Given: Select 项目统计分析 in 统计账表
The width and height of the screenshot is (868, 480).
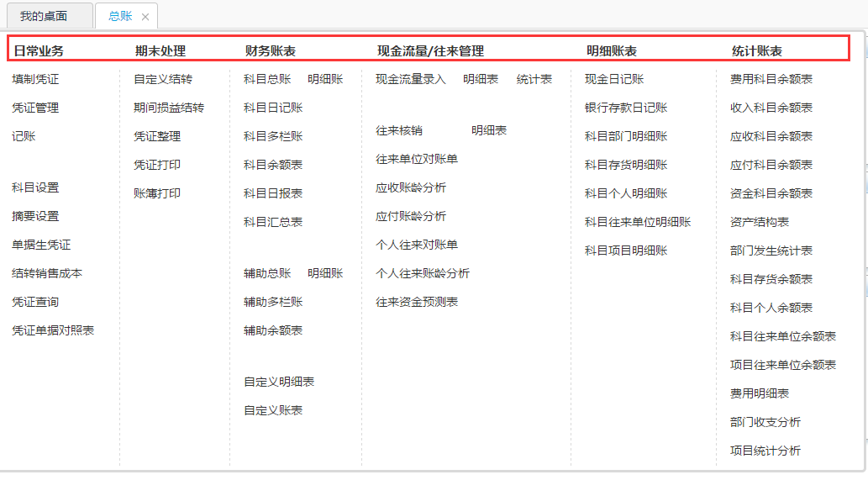Looking at the screenshot, I should point(765,451).
